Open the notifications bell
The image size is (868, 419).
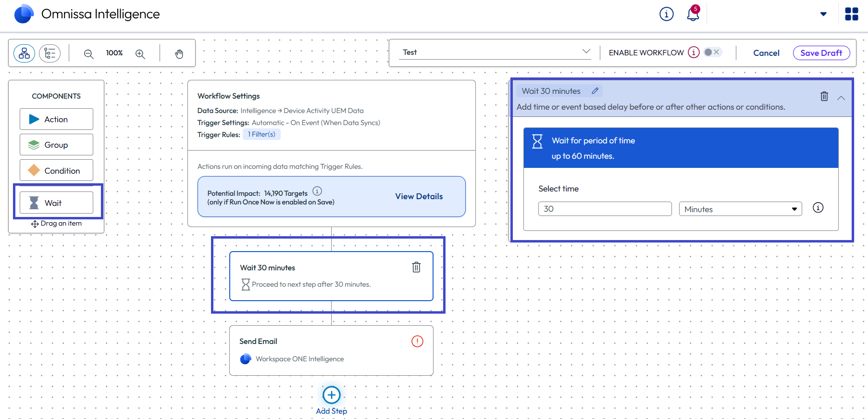(x=693, y=14)
